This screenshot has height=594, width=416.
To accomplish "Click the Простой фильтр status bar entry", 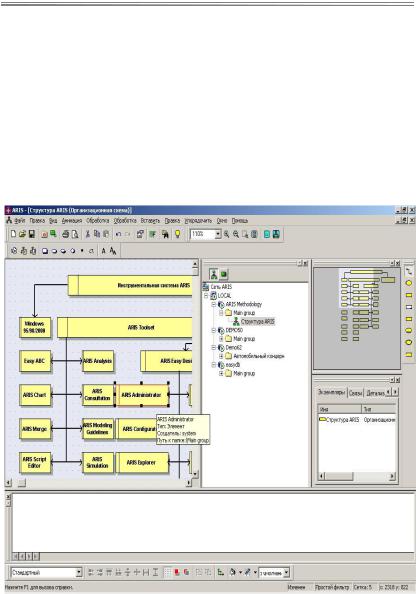I will [332, 587].
